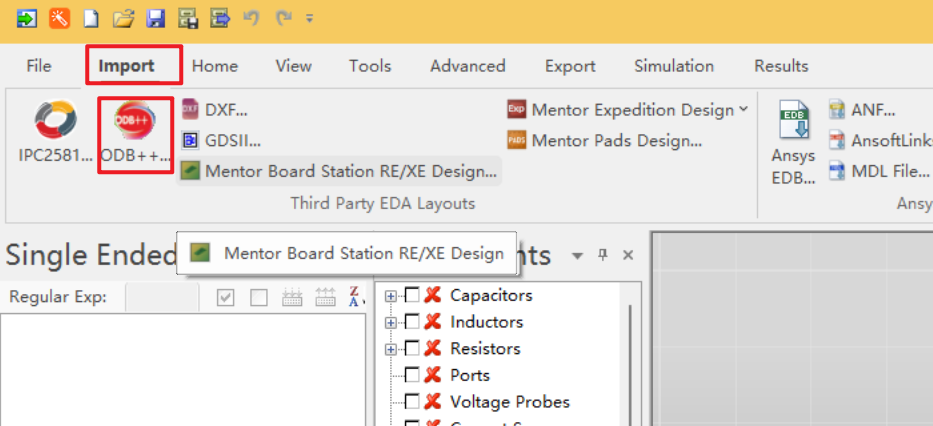Import a Mentor Pads Design

pyautogui.click(x=604, y=140)
